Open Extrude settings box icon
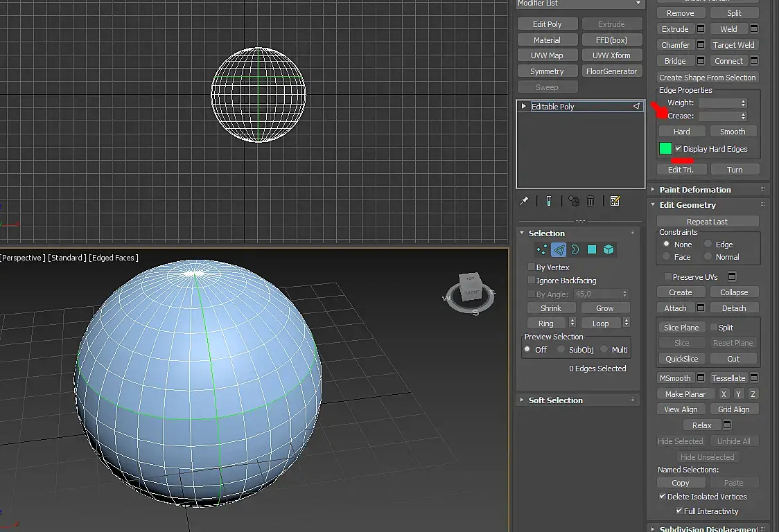This screenshot has width=779, height=532. pyautogui.click(x=701, y=29)
